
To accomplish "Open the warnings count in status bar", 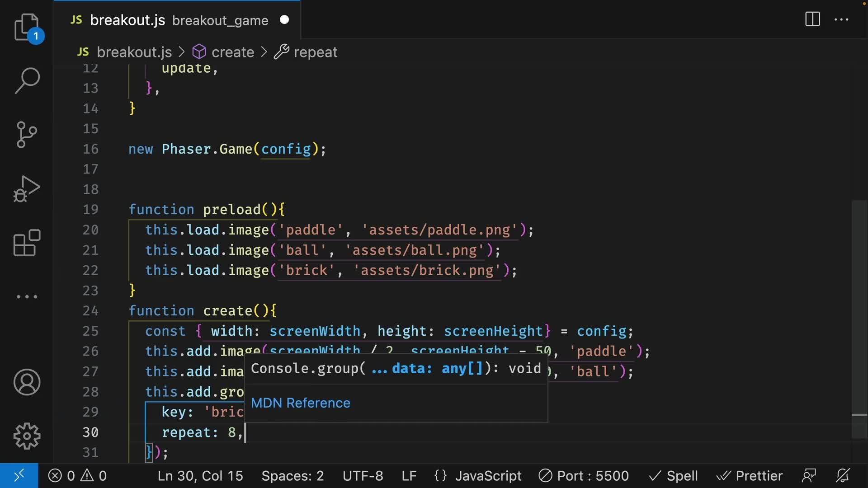I will [94, 476].
